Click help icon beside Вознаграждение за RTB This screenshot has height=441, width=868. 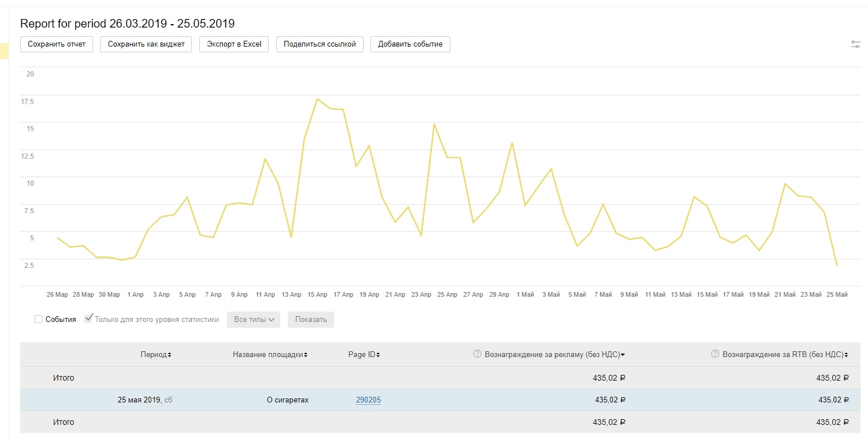tap(715, 354)
